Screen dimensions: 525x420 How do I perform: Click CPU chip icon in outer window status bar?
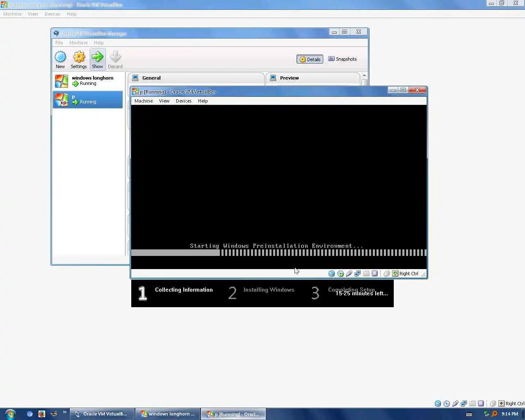(481, 404)
